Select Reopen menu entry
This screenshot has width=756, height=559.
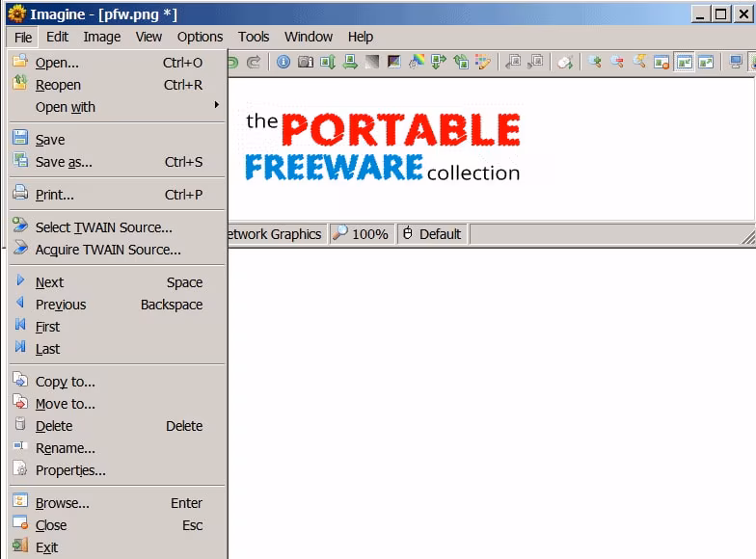pyautogui.click(x=118, y=85)
